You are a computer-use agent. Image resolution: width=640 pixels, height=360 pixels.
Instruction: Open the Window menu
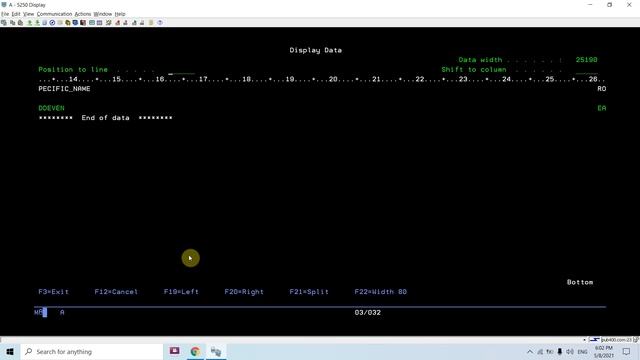point(102,14)
